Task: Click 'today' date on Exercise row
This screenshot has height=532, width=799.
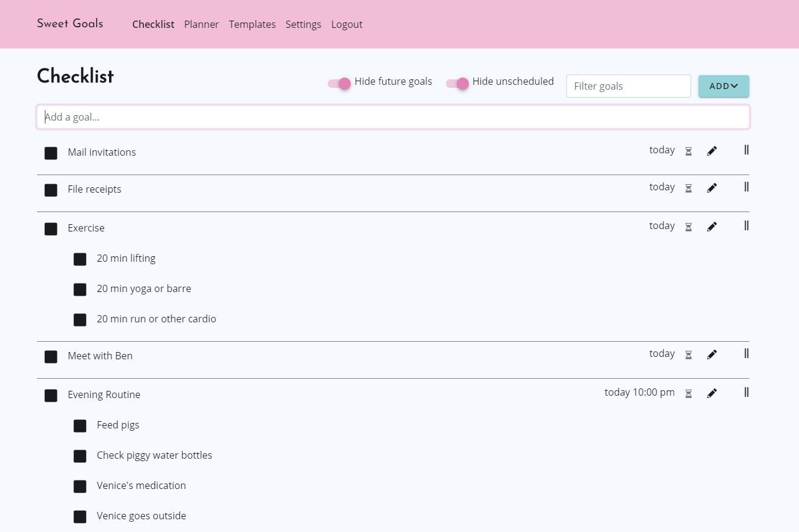Action: coord(662,225)
